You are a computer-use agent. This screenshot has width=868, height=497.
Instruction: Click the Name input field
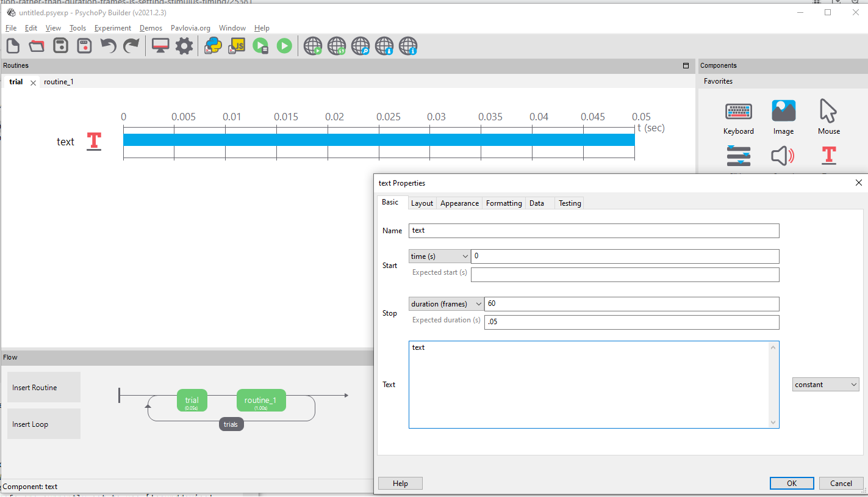(x=594, y=230)
